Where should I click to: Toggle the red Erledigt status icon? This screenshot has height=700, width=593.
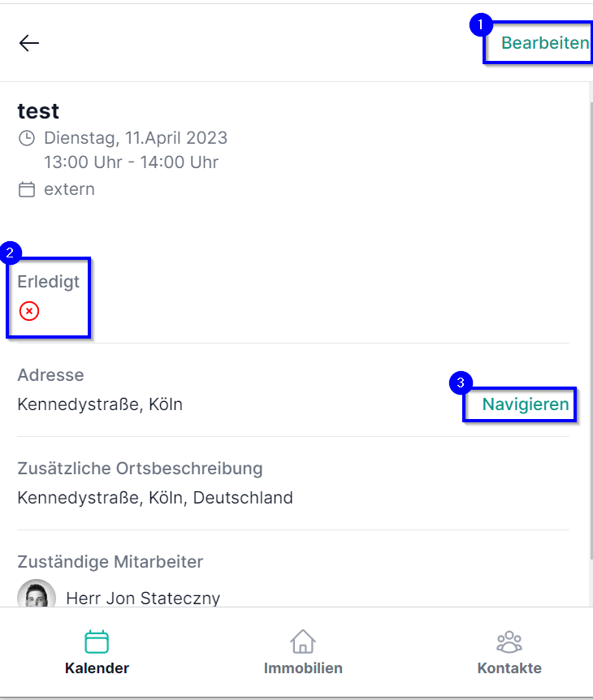click(x=29, y=311)
